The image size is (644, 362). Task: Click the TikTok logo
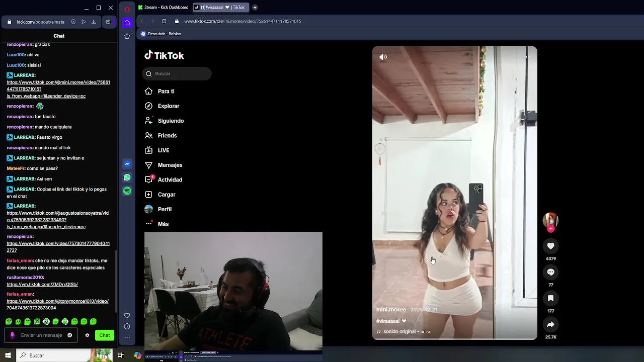pos(164,55)
